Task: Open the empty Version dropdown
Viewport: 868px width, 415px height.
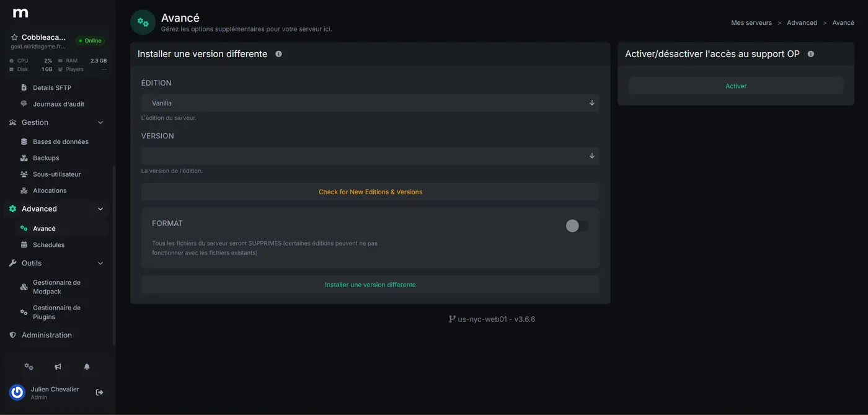Action: tap(370, 156)
